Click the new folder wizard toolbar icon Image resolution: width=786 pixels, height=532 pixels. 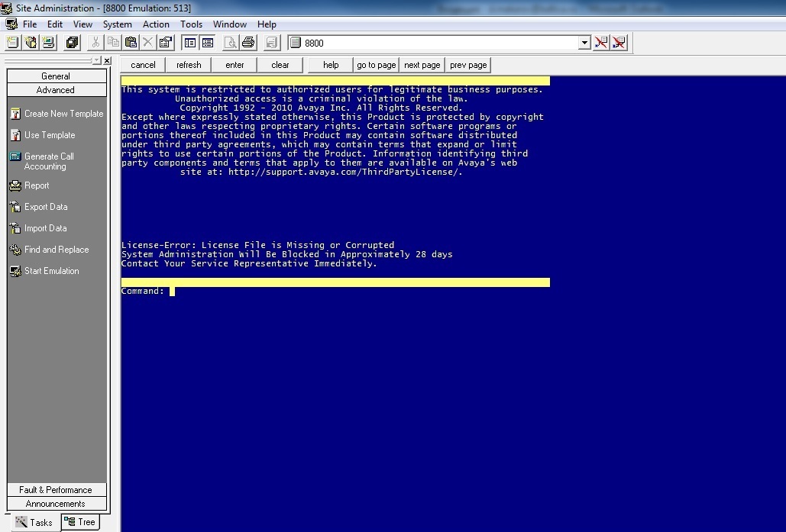(x=31, y=43)
